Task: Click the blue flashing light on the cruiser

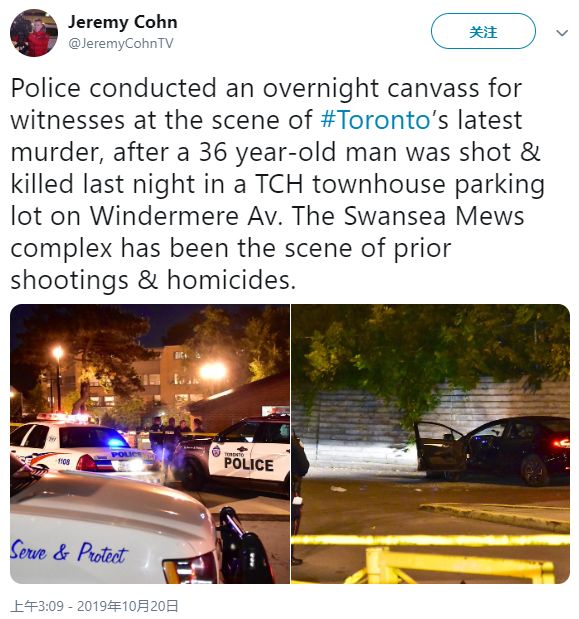Action: pos(115,443)
